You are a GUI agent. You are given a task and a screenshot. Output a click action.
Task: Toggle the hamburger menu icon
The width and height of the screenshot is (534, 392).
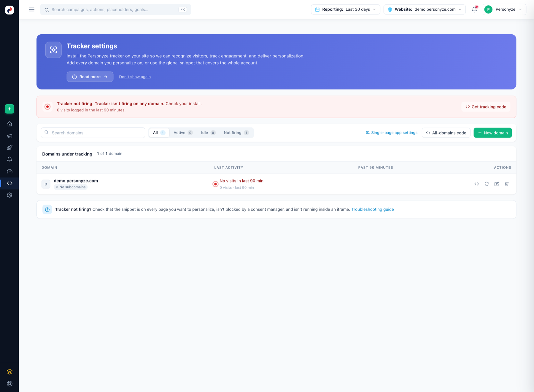[x=32, y=9]
